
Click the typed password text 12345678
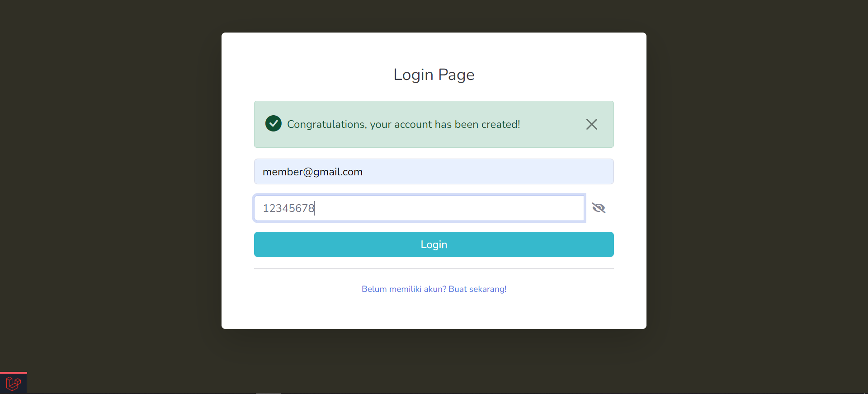point(288,208)
